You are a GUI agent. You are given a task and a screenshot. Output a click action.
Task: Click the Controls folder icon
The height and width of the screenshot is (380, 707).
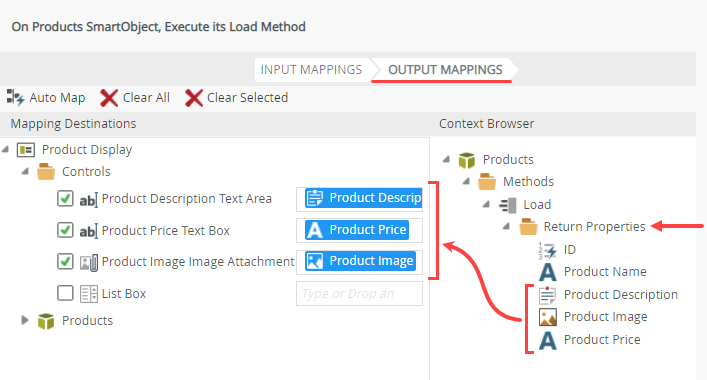[x=46, y=172]
